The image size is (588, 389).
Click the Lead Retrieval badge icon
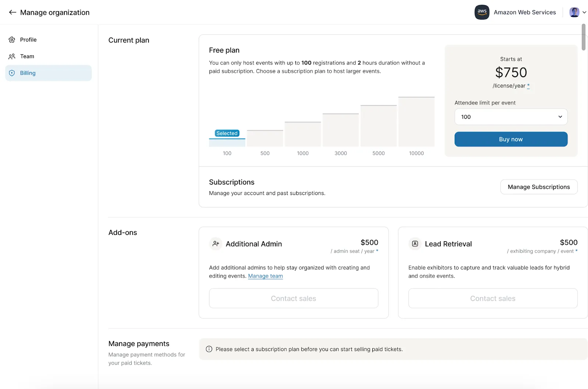415,244
